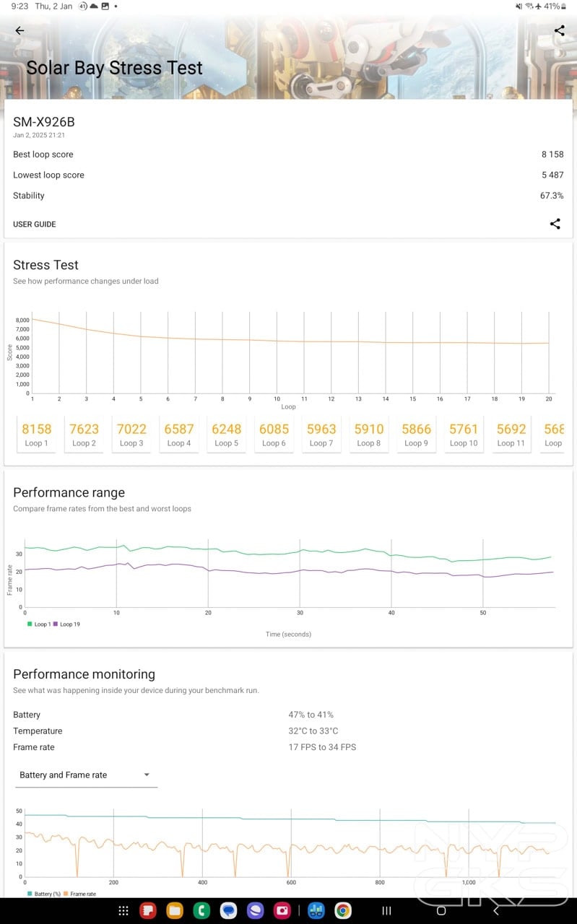Tap the Recents navigation button
Screen dimensions: 577x924
[x=386, y=911]
